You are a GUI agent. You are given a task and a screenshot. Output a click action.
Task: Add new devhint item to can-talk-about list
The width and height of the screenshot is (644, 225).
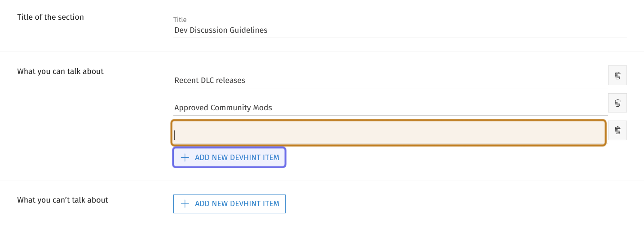click(229, 158)
